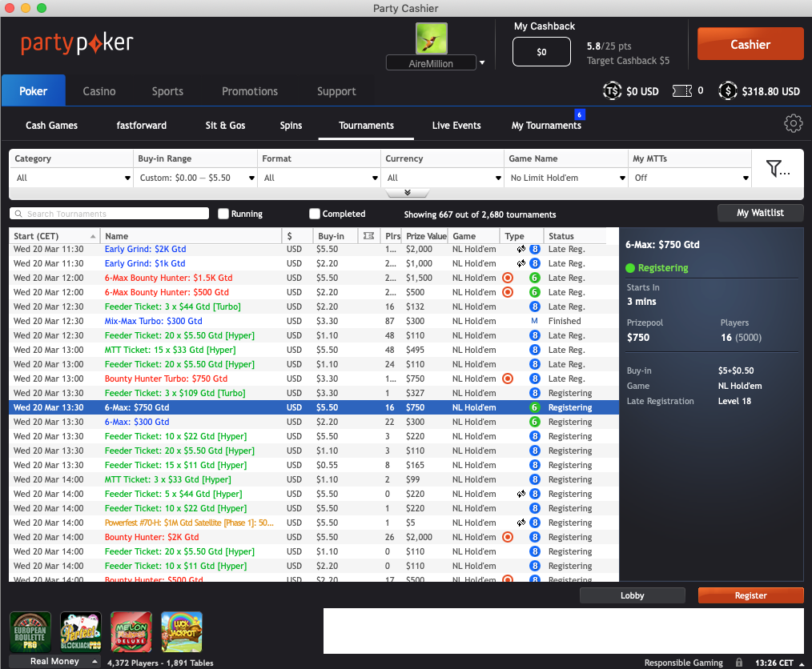The image size is (812, 669).
Task: Switch to the Casino tab
Action: point(99,91)
